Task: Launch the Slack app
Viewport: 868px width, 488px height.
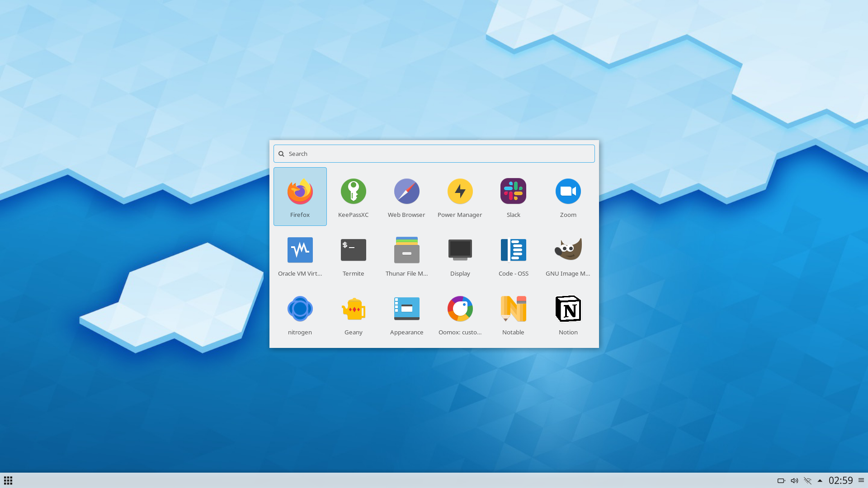Action: [x=513, y=196]
